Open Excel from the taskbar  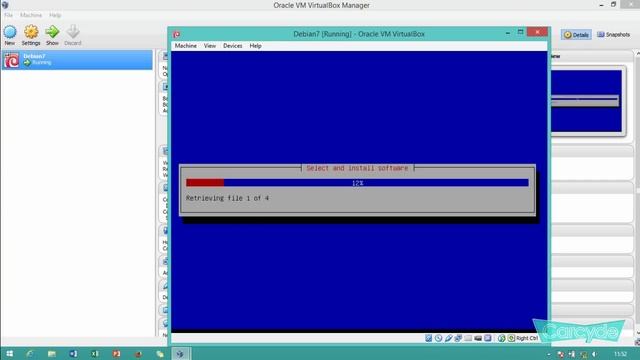tap(95, 353)
